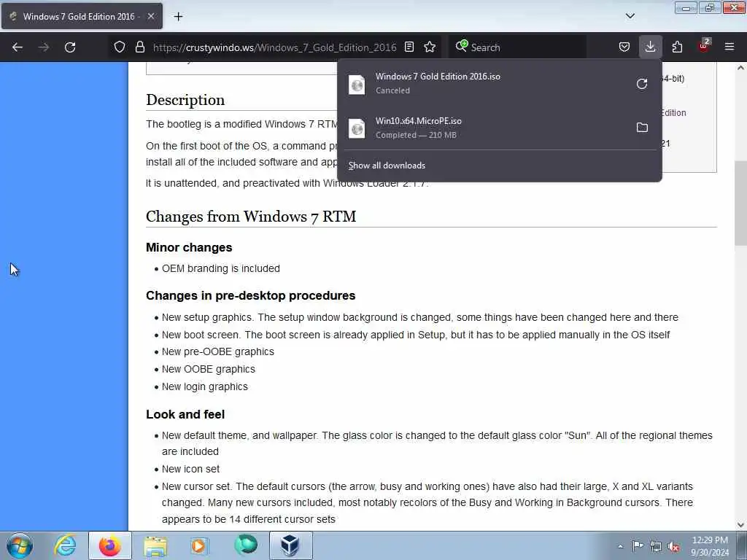Click the New pre-OOBE graphics bullet
This screenshot has width=747, height=560.
pyautogui.click(x=218, y=352)
